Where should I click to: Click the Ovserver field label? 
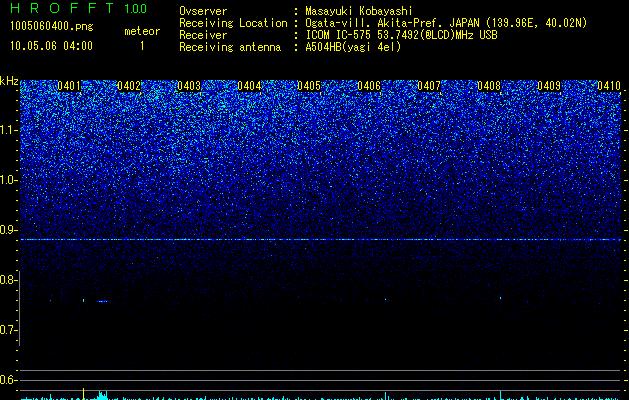click(x=203, y=11)
